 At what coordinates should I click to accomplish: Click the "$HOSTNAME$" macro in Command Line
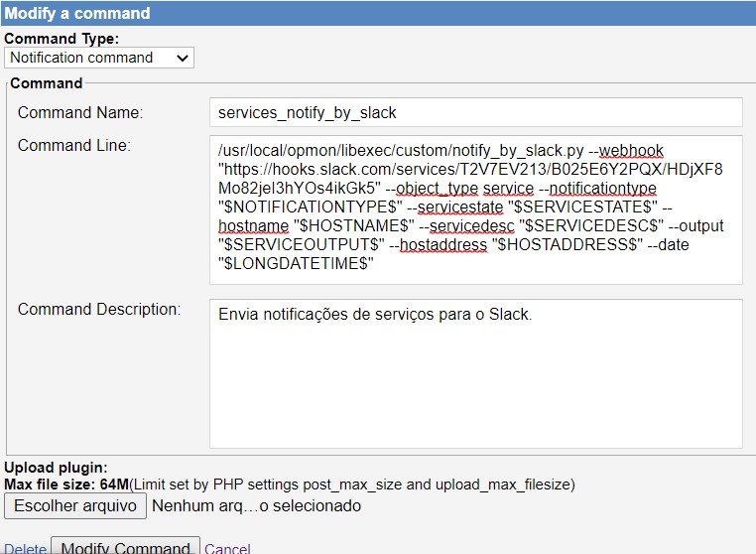point(353,225)
